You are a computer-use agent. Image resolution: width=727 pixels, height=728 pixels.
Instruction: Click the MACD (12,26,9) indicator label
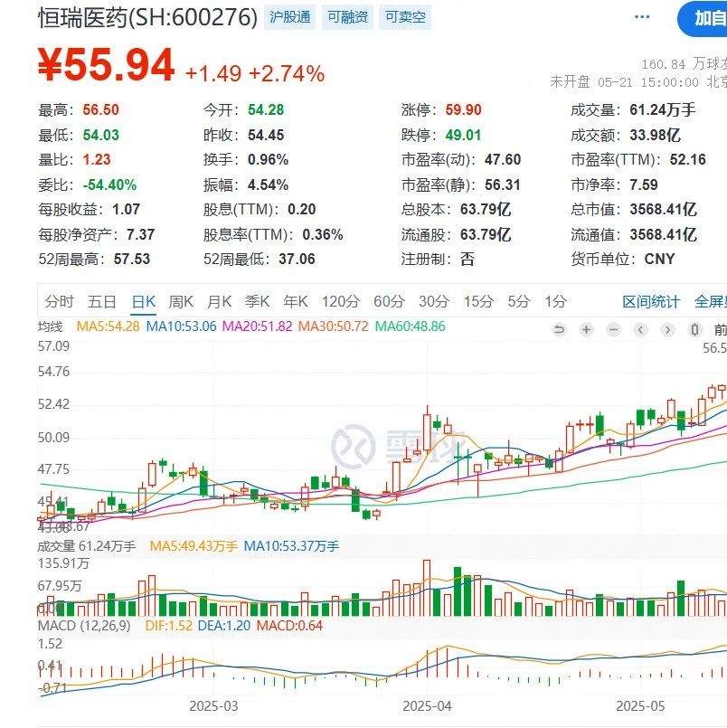click(x=84, y=626)
